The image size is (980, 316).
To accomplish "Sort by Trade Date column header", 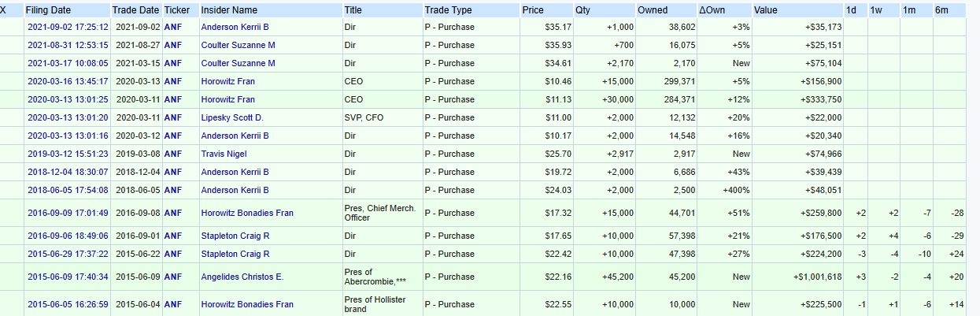I will [135, 10].
